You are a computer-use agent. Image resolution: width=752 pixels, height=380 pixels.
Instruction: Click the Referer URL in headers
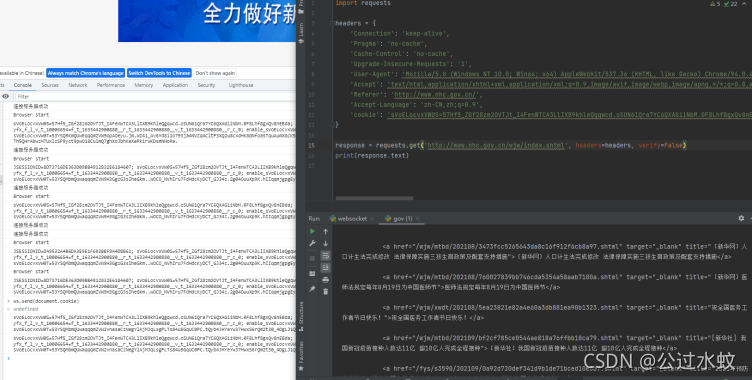click(435, 95)
